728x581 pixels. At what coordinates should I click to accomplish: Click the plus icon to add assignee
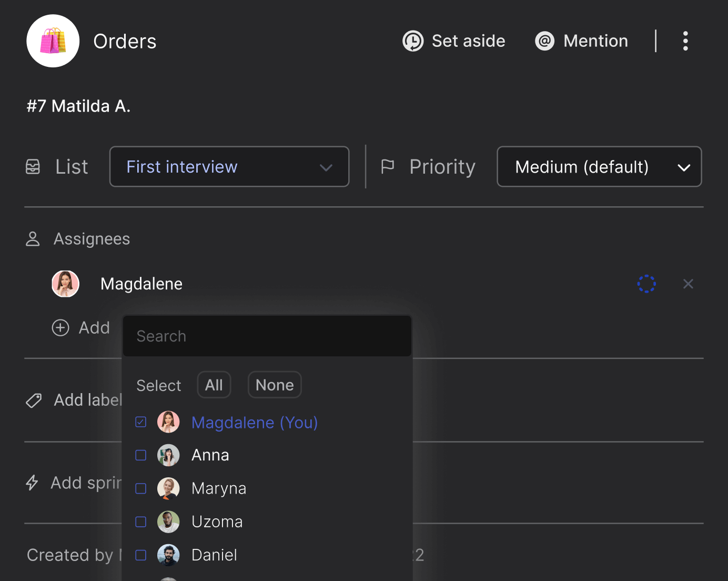click(60, 327)
